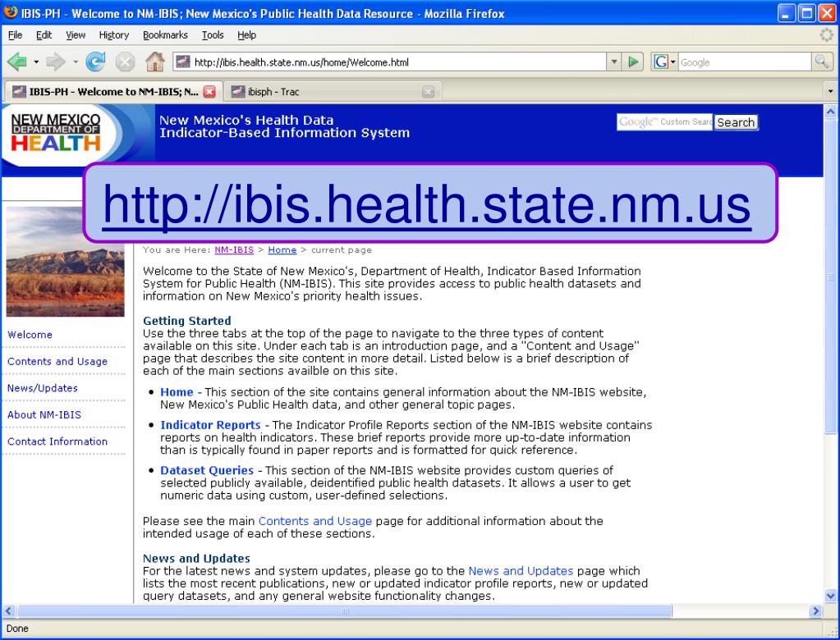Open the About NM-IBIS sidebar link
Image resolution: width=840 pixels, height=640 pixels.
[x=44, y=414]
